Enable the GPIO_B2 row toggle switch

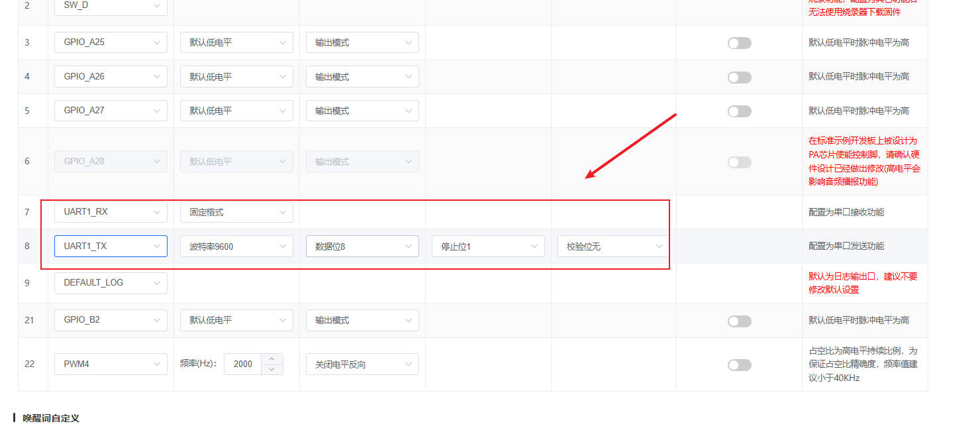[739, 321]
